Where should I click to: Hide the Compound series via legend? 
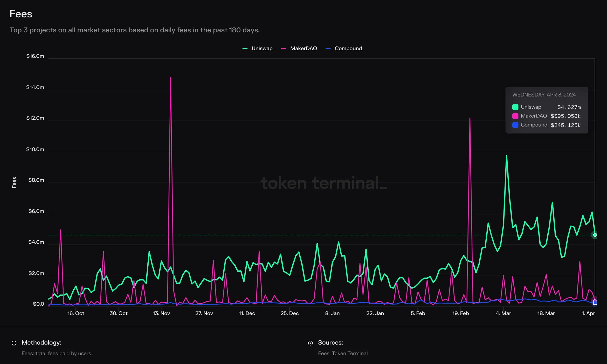(344, 48)
